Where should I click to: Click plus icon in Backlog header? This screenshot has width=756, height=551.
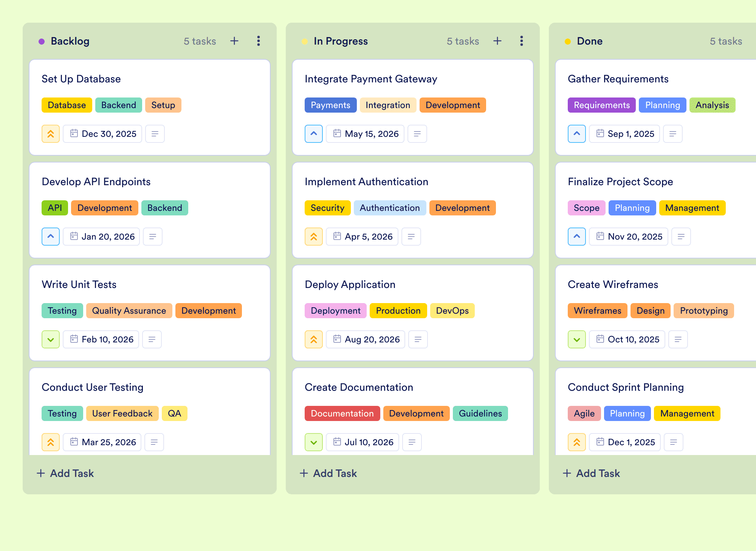pyautogui.click(x=234, y=41)
